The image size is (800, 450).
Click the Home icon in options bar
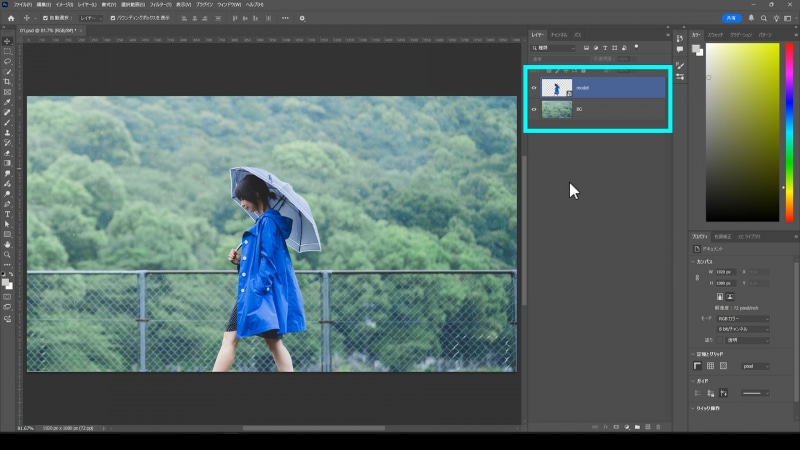[11, 18]
